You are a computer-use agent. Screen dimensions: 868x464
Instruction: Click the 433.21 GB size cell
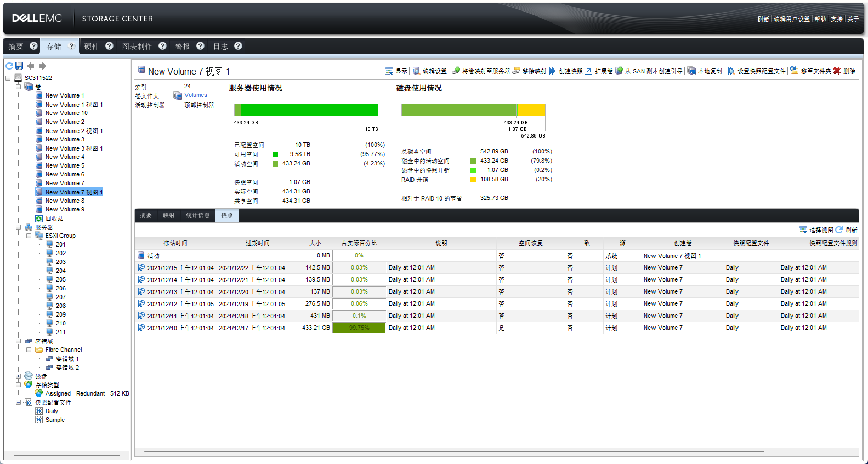[316, 328]
